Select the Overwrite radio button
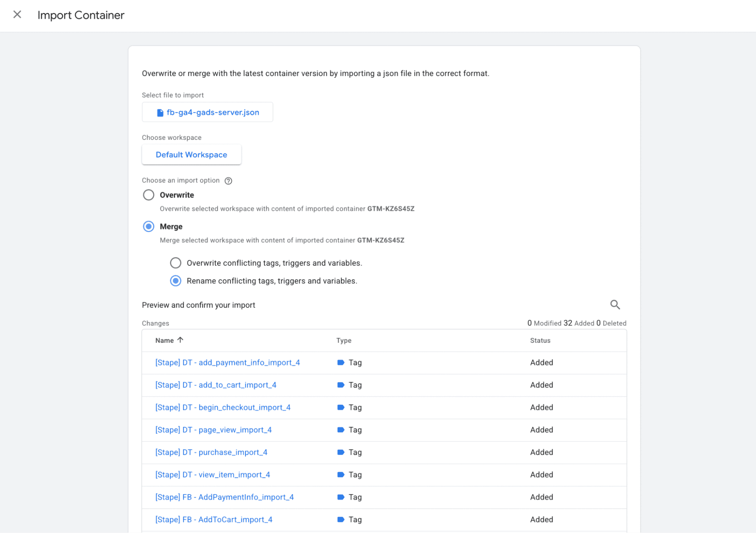756x533 pixels. [149, 195]
